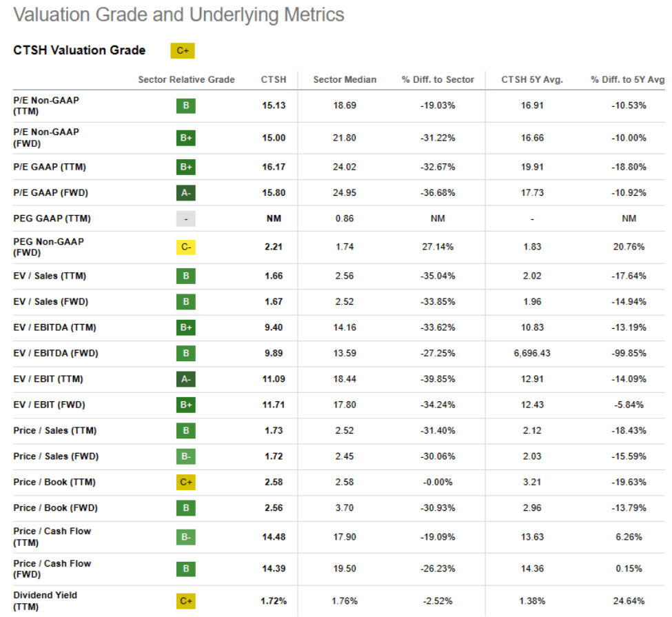Click the Dividend Yield (TTM) row label

coord(45,600)
